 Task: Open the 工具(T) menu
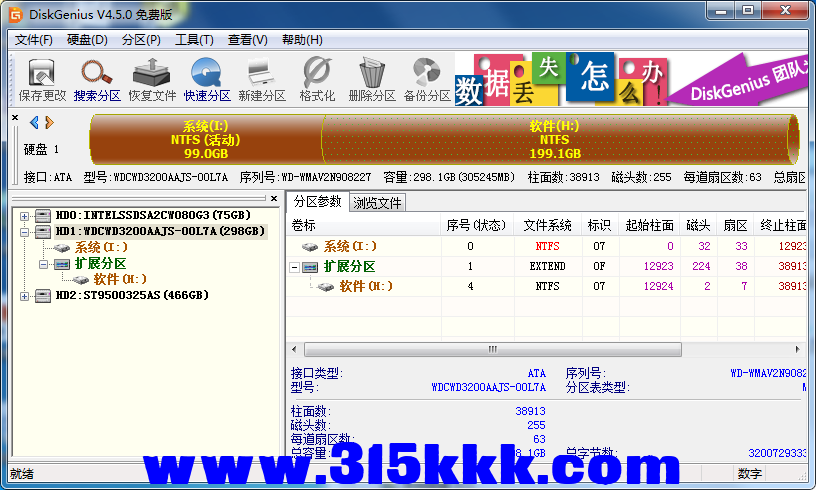(194, 40)
